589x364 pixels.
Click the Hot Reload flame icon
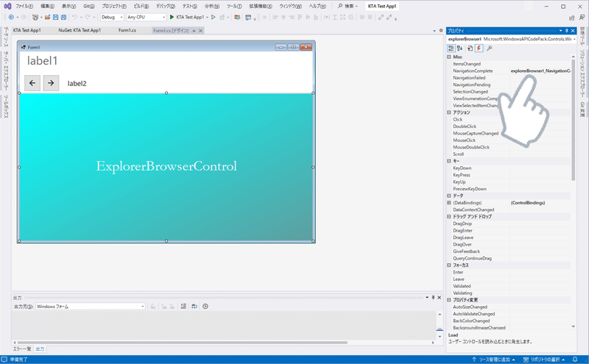tap(222, 17)
